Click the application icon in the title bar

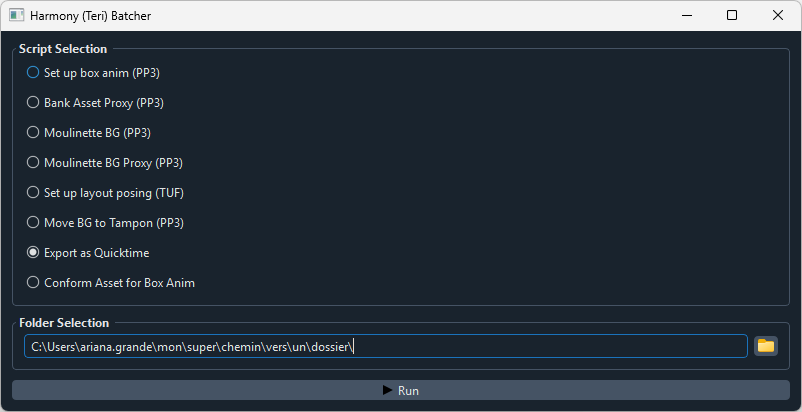coord(17,16)
